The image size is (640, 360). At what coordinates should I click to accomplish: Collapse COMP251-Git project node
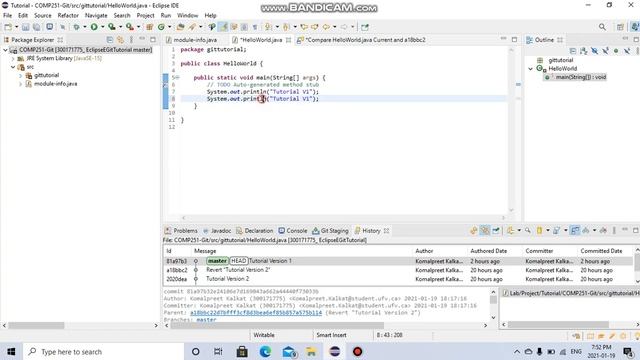(x=5, y=50)
